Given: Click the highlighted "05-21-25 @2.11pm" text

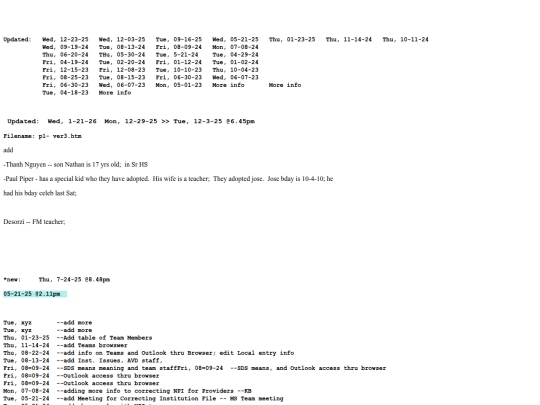Looking at the screenshot, I should tap(32, 294).
